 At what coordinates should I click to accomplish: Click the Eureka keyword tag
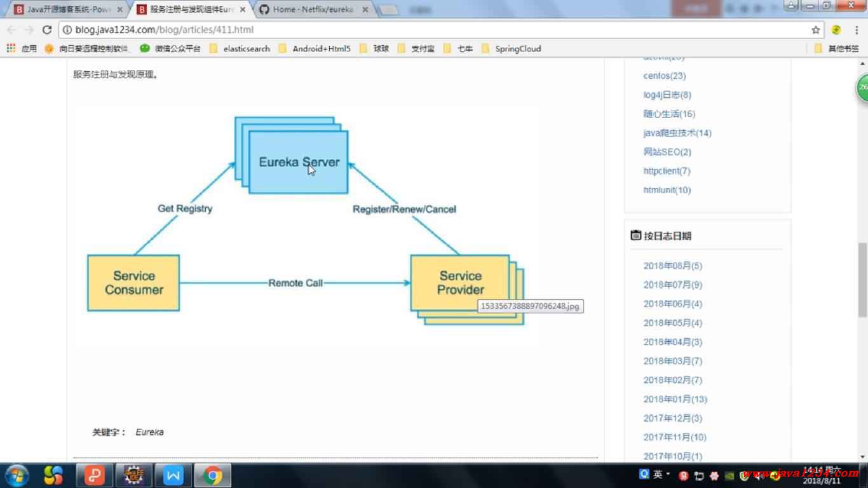(x=149, y=432)
